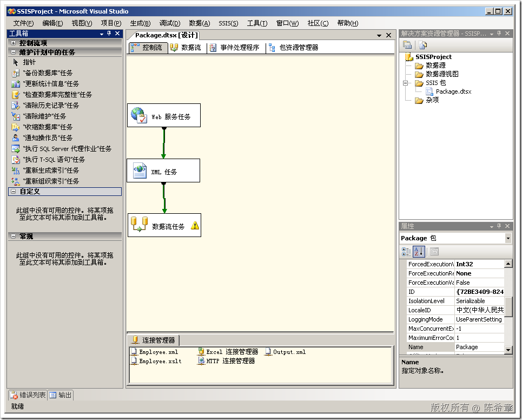Switch to the 数据流 tab
The image size is (522, 420).
point(186,48)
